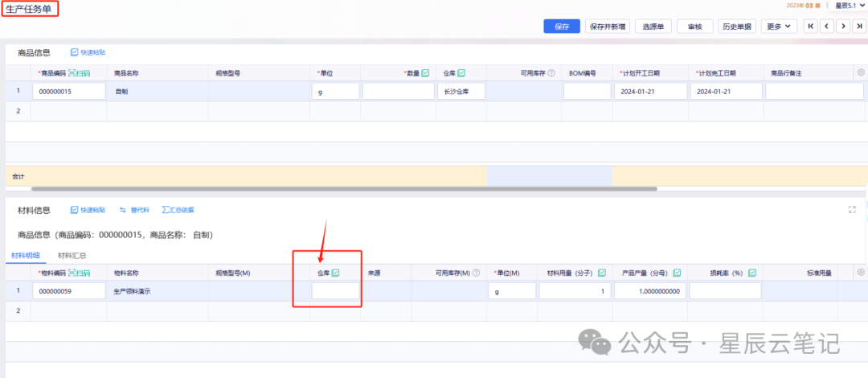Screen dimensions: 868x378
Task: Toggle batch-fill icon on product 仓库 column
Action: coord(461,73)
